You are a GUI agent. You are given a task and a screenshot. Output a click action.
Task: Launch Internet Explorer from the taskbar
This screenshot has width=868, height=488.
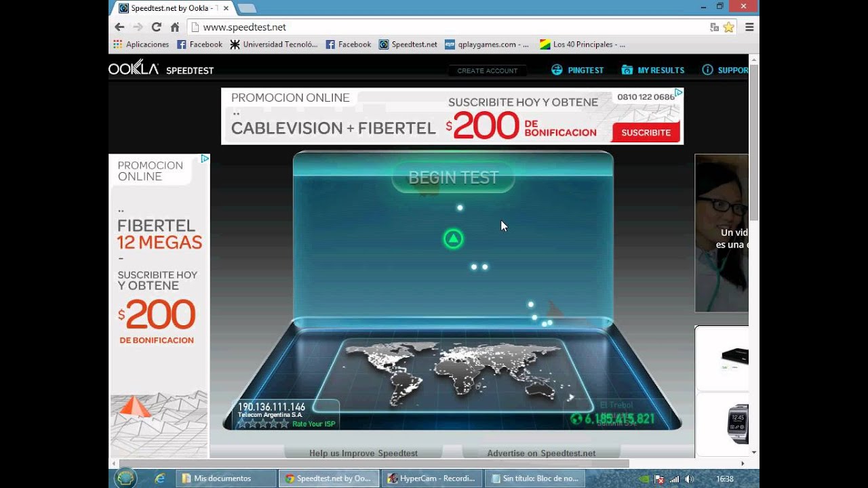coord(160,479)
